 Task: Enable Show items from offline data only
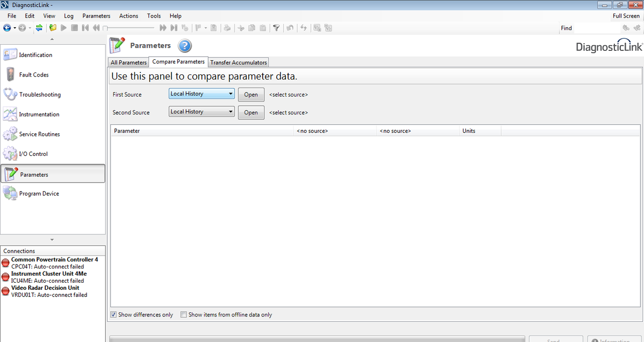(184, 315)
